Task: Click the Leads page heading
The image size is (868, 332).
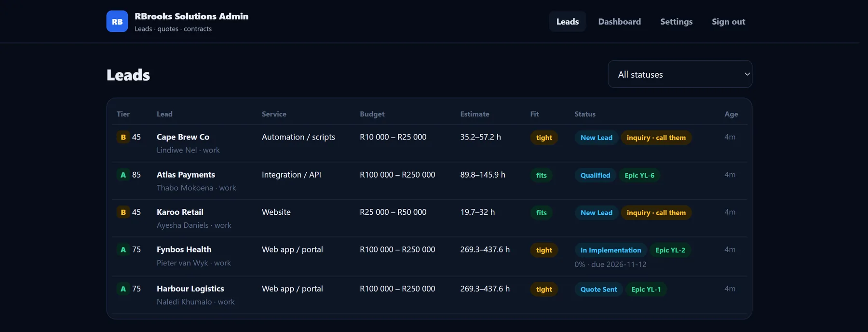Action: (128, 75)
